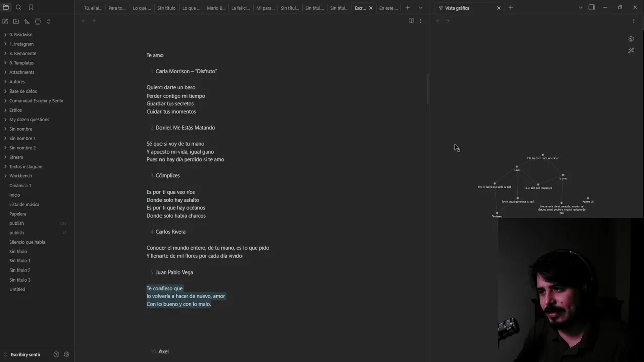Go back arrow in graph pane
644x362 pixels.
click(438, 21)
